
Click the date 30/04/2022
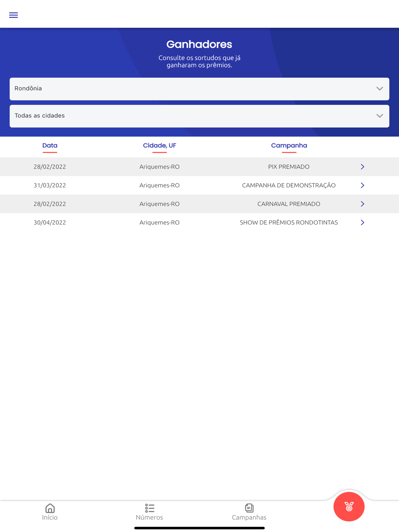[x=50, y=223]
